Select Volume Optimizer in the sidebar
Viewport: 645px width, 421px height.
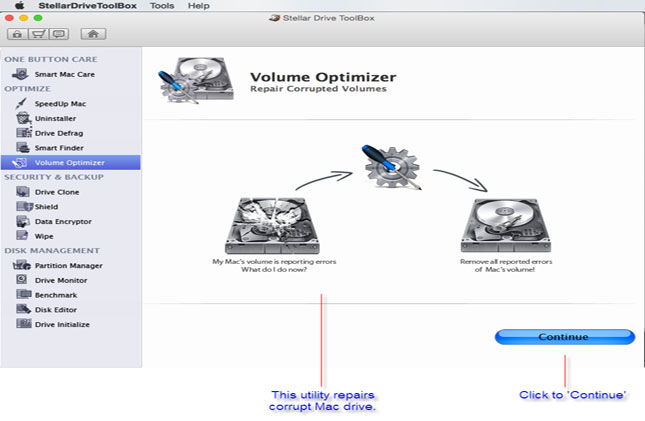point(70,163)
